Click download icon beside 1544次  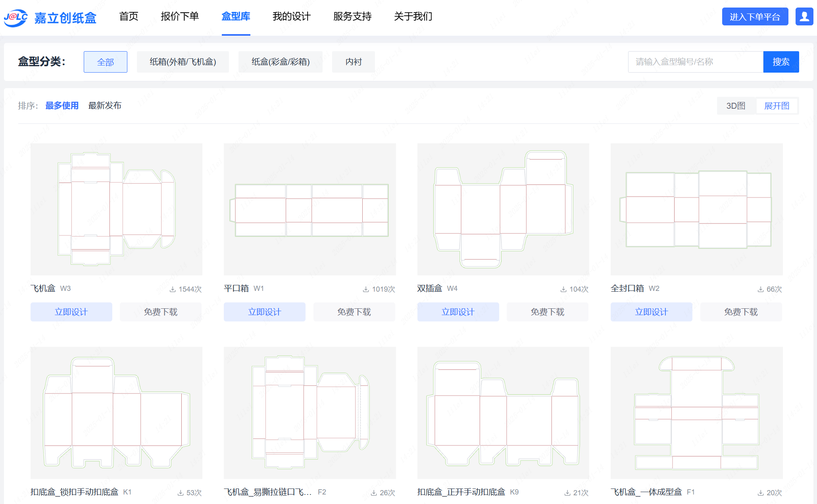[x=173, y=289]
